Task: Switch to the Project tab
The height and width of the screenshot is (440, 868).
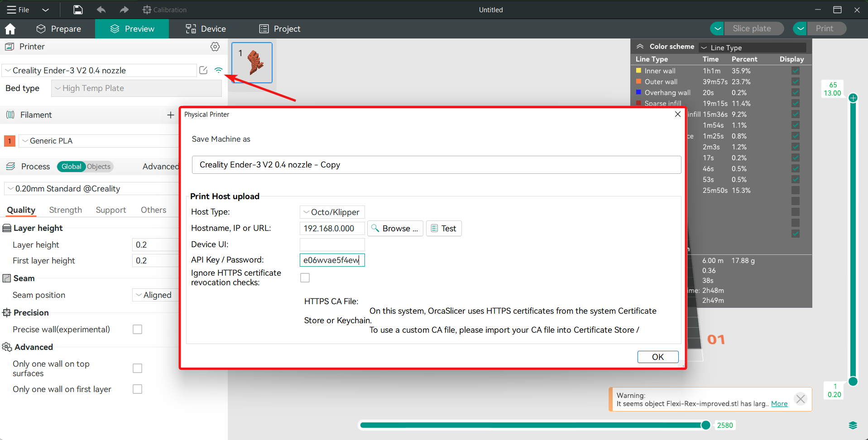Action: (279, 29)
